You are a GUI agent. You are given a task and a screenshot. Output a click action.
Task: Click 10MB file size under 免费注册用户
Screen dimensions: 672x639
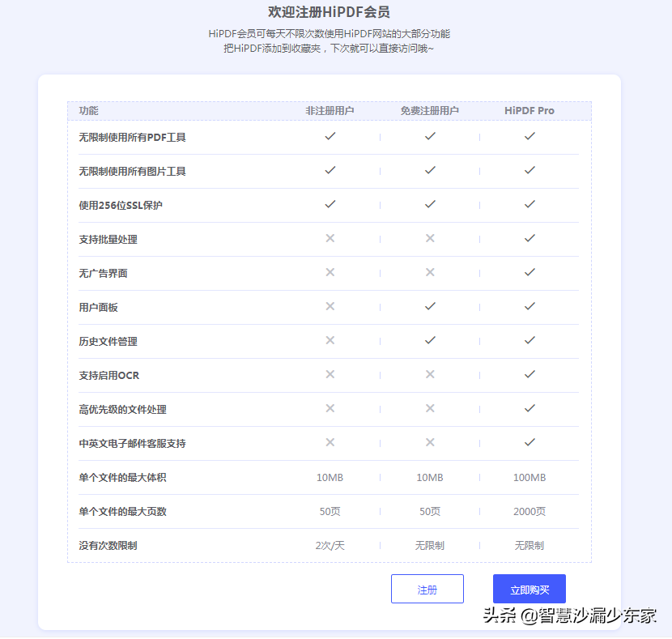430,478
